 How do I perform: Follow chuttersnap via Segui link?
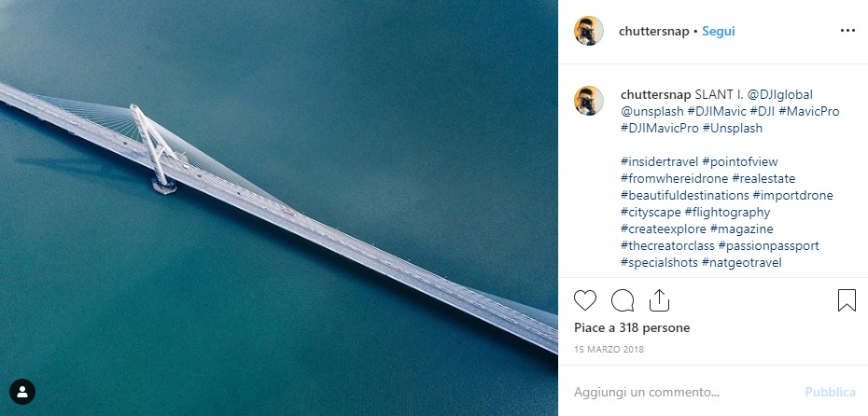coord(719,32)
